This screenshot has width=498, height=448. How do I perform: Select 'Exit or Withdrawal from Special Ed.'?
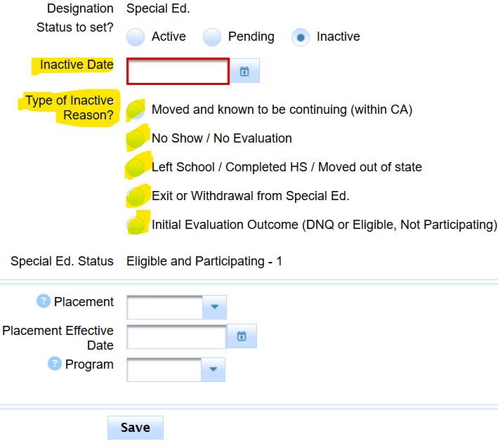136,196
